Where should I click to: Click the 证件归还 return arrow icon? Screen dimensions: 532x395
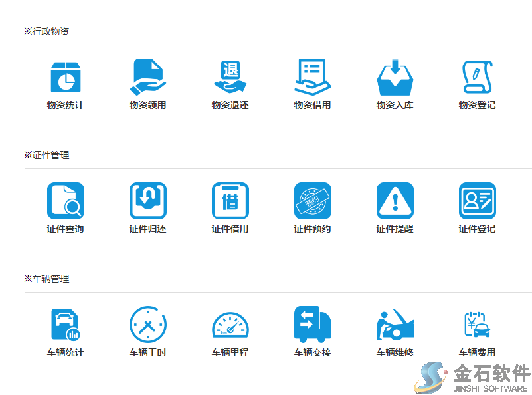coord(147,201)
